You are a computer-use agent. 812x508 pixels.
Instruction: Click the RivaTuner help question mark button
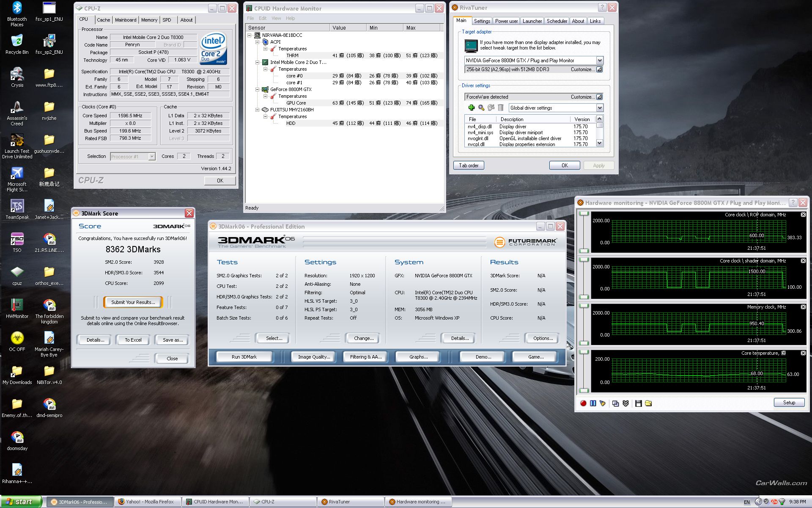602,8
